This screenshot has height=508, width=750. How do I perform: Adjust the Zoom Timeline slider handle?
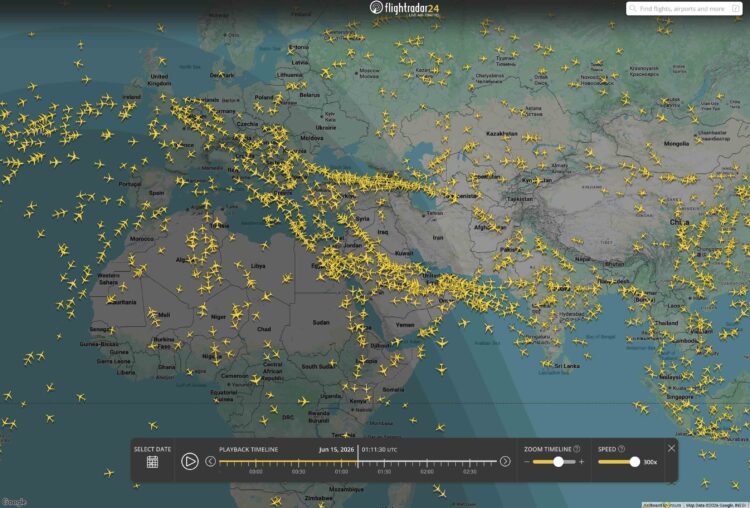point(558,462)
